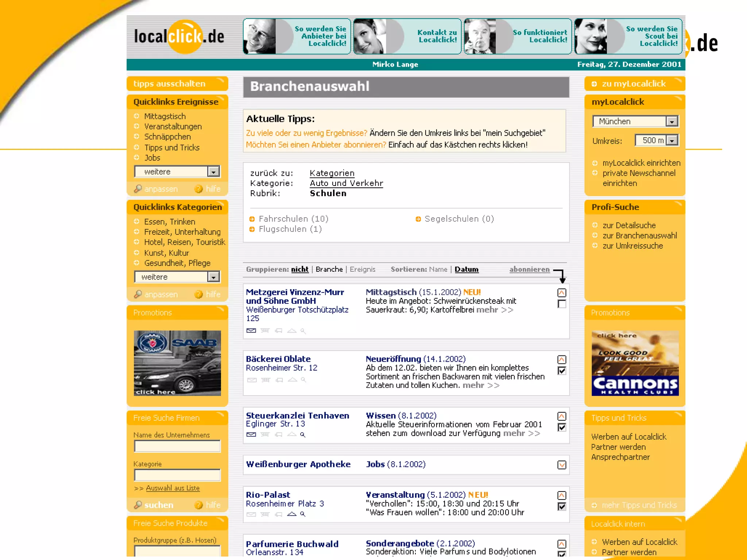The height and width of the screenshot is (560, 747).
Task: Check subscribe box for Metzgerei Vinzenz-Murr
Action: (562, 304)
